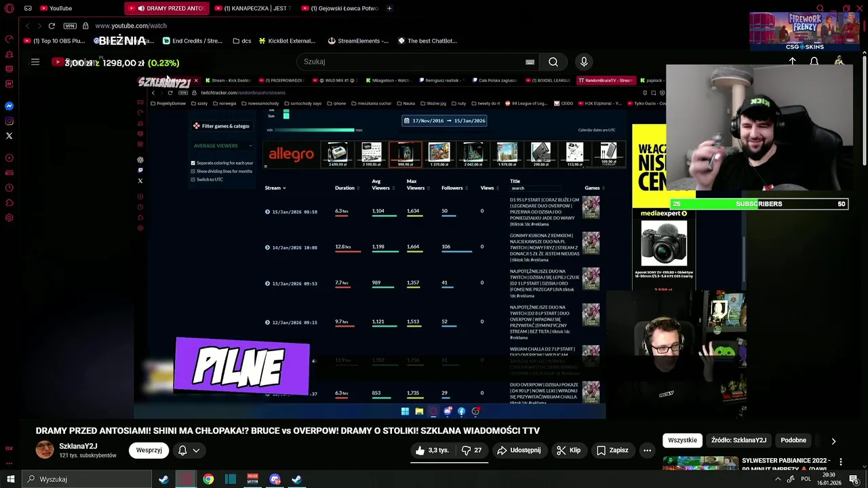The height and width of the screenshot is (488, 868).
Task: Open the Player sidebar icon
Action: point(9,158)
